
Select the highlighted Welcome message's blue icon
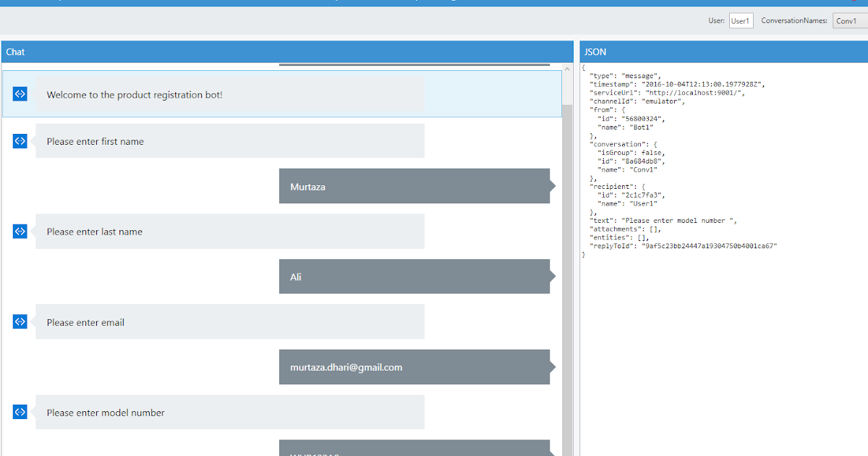coord(20,93)
